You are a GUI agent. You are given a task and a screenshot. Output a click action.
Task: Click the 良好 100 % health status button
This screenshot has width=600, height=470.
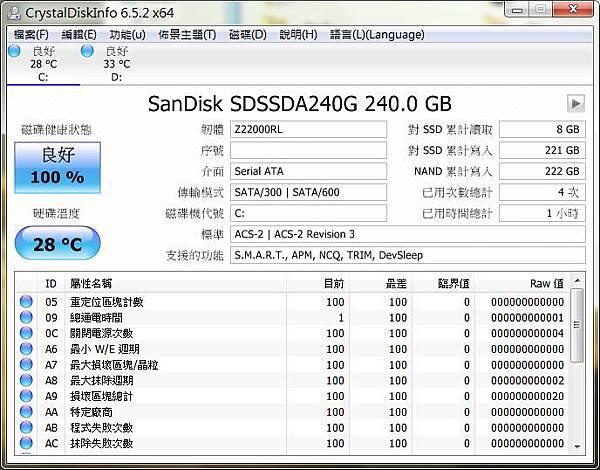57,167
